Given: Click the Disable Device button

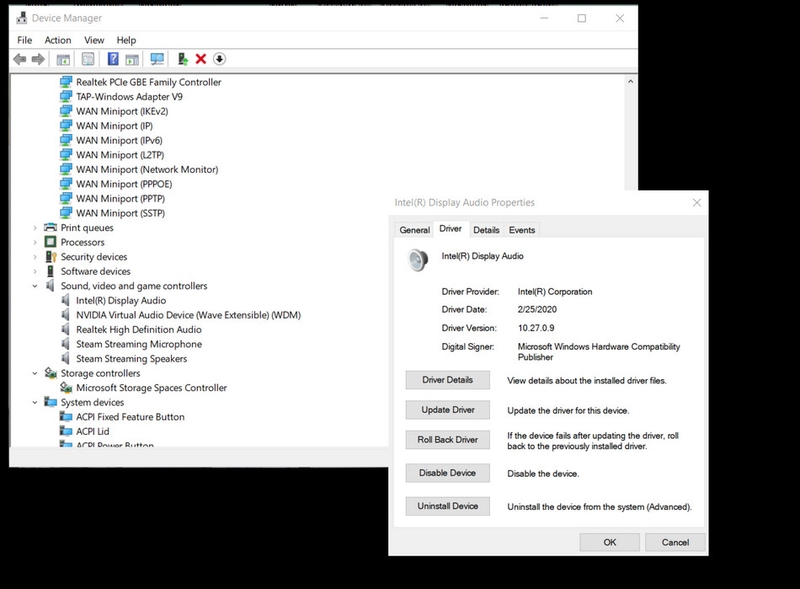Looking at the screenshot, I should click(447, 473).
